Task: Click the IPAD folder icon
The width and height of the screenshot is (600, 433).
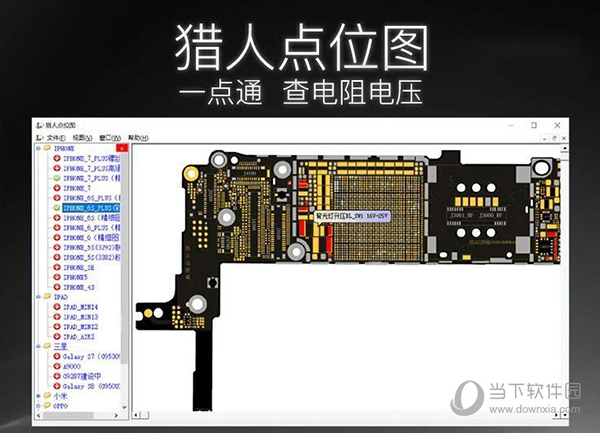Action: coord(47,297)
